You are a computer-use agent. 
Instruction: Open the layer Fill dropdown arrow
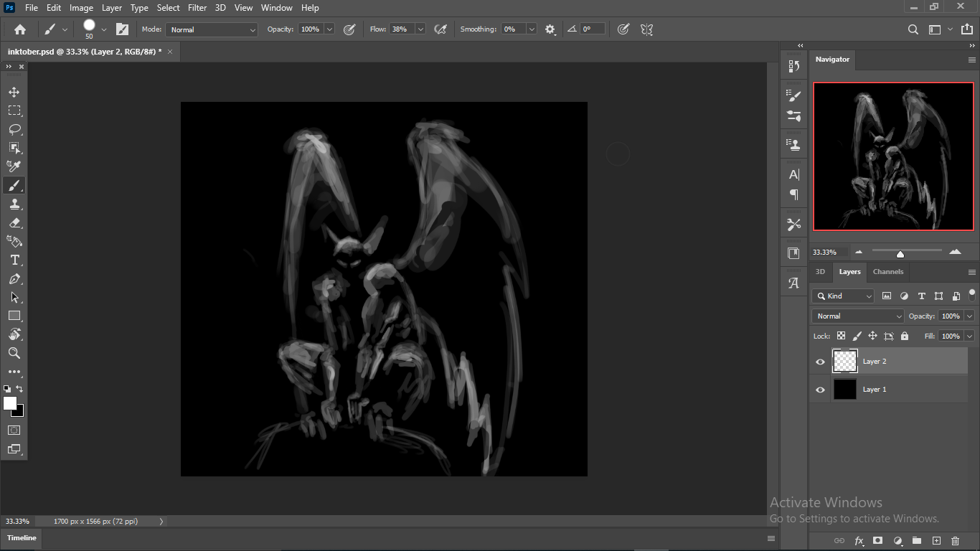pos(970,336)
